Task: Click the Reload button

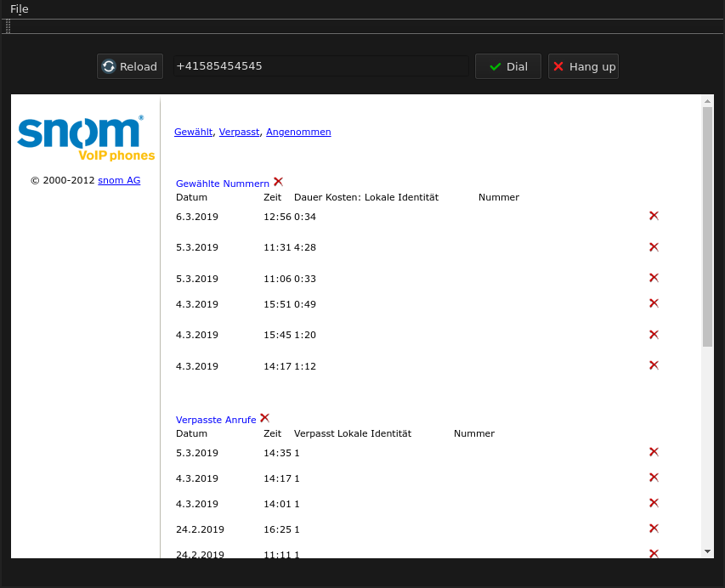Action: [x=130, y=66]
